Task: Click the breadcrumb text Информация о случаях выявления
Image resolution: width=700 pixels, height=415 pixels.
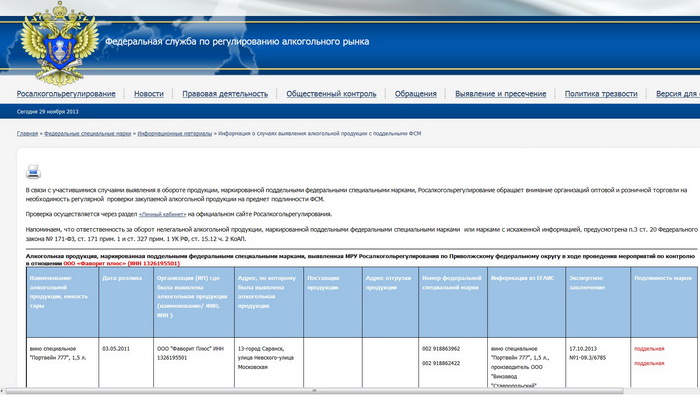Action: pyautogui.click(x=320, y=133)
